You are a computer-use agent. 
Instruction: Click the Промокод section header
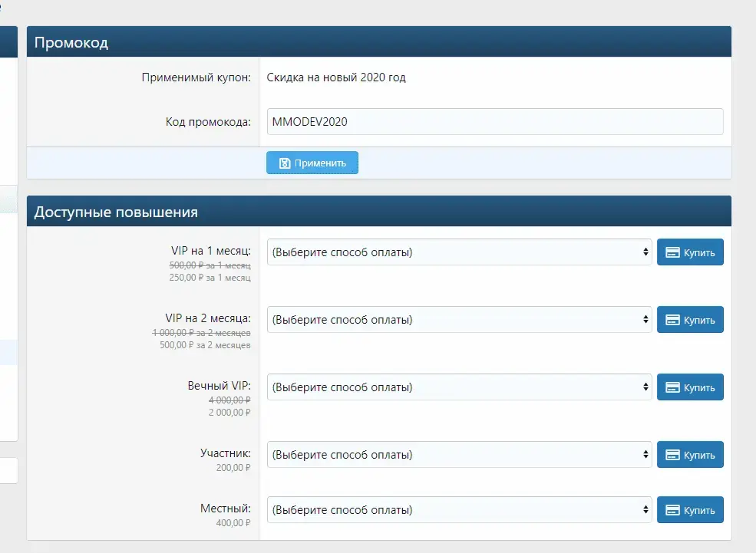[379, 42]
